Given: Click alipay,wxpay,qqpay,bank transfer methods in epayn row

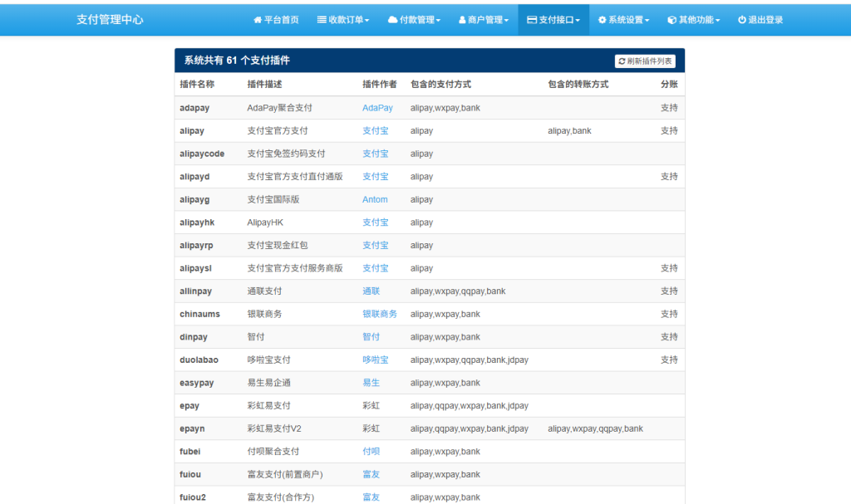Looking at the screenshot, I should 595,428.
